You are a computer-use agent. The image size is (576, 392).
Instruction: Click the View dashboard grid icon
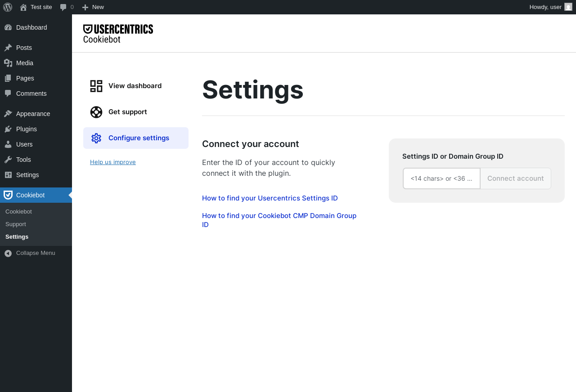(x=96, y=86)
